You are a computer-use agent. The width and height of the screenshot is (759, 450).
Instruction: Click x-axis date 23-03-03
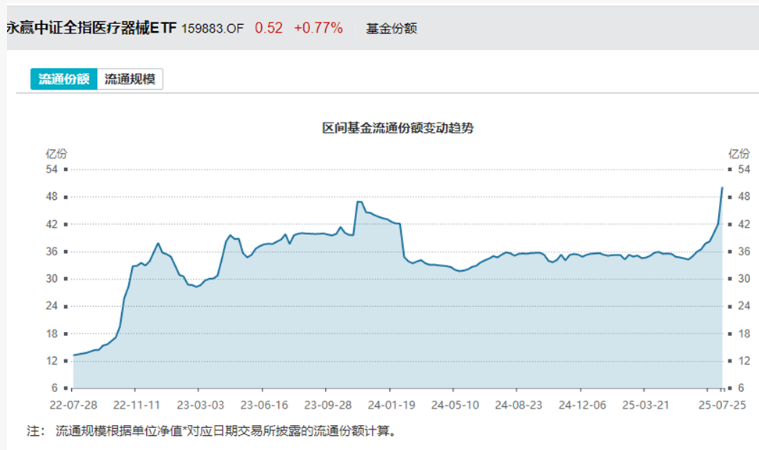point(200,405)
